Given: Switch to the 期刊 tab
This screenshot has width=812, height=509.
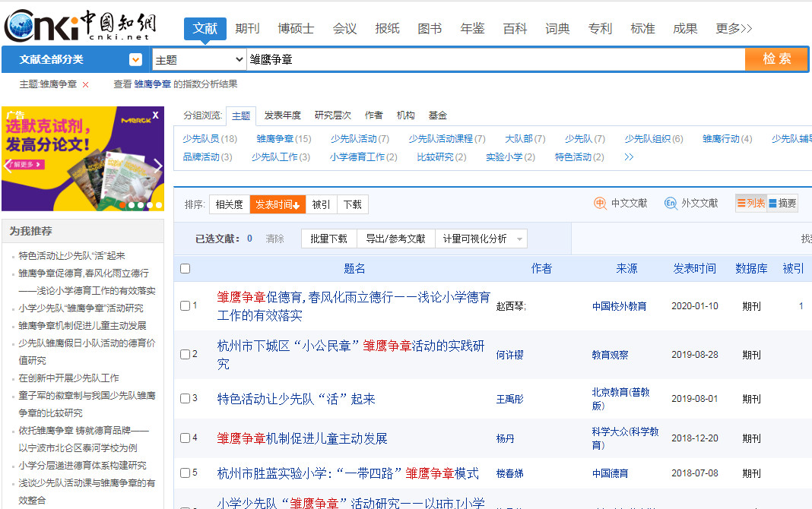Looking at the screenshot, I should tap(247, 29).
